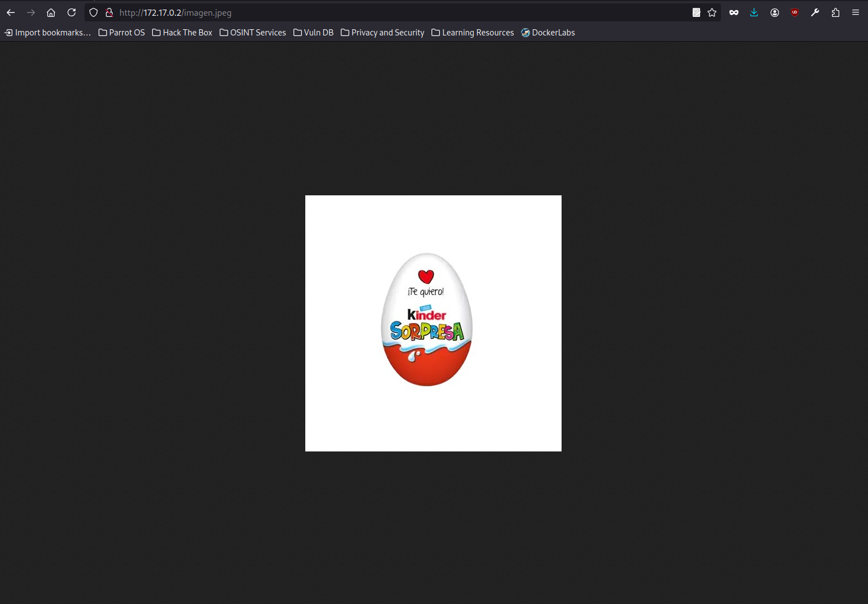Viewport: 868px width, 604px height.
Task: Open the uBlock Origin extension popup
Action: click(794, 12)
